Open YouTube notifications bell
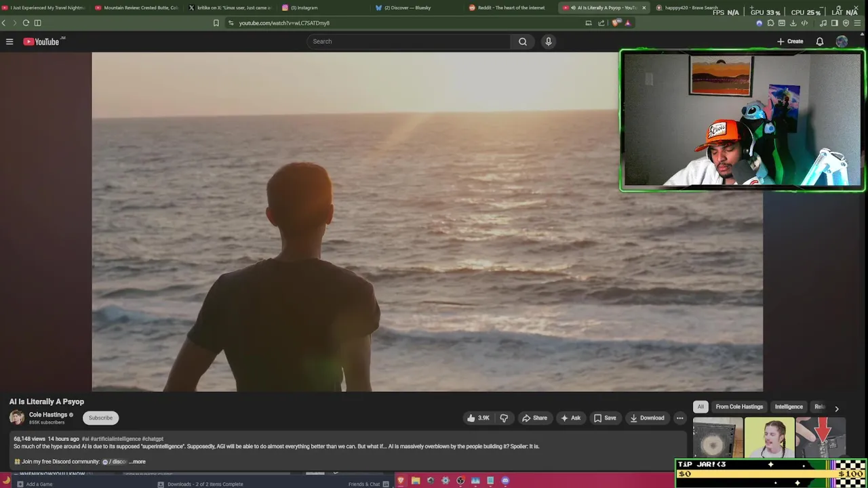The width and height of the screenshot is (868, 488). pyautogui.click(x=820, y=41)
